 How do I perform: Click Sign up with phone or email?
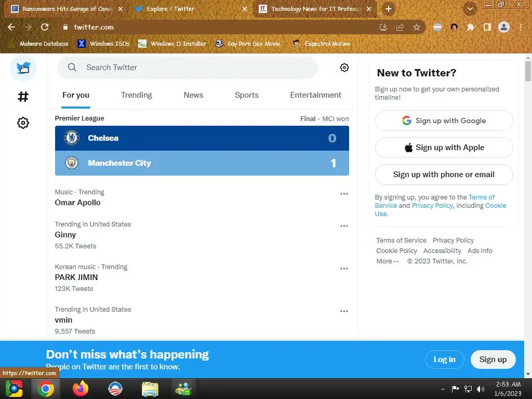tap(444, 175)
